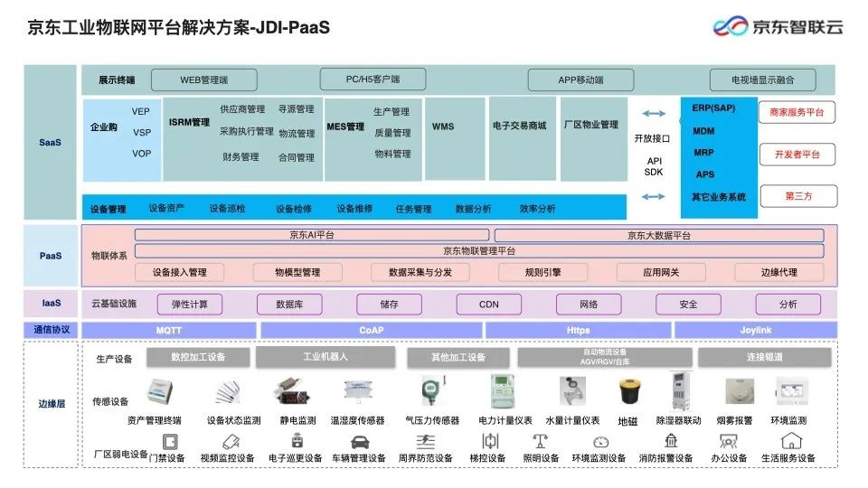Click the 设备状态监测 sensor image

pos(228,393)
